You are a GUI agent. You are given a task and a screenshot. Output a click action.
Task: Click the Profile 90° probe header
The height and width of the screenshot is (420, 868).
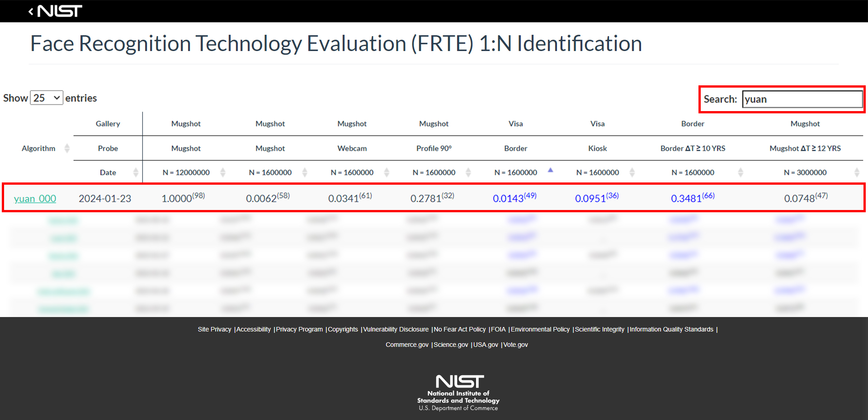tap(434, 148)
